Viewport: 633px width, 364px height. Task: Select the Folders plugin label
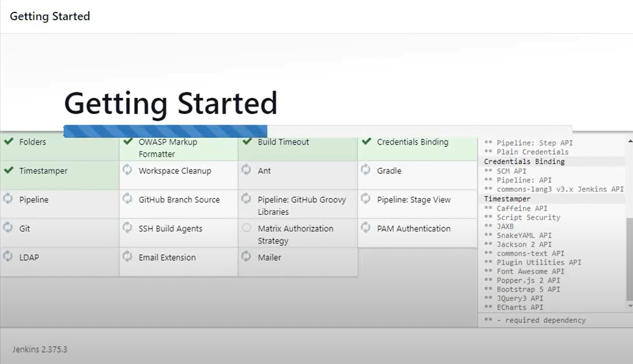(32, 142)
